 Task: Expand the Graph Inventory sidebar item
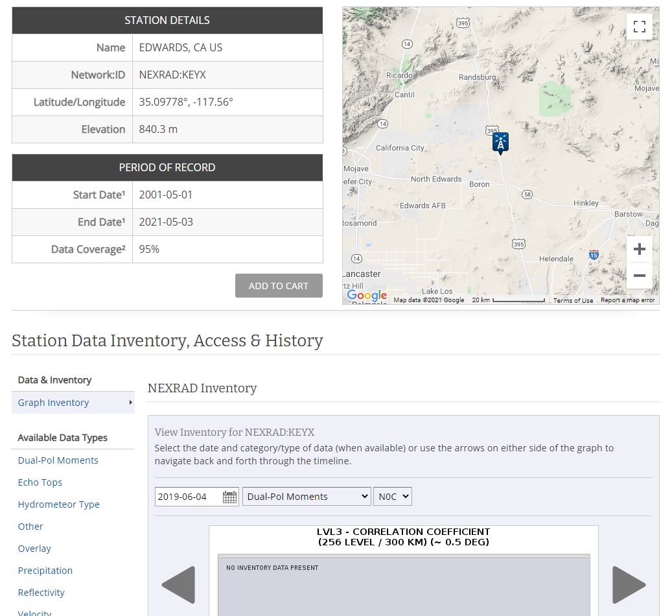click(x=73, y=403)
